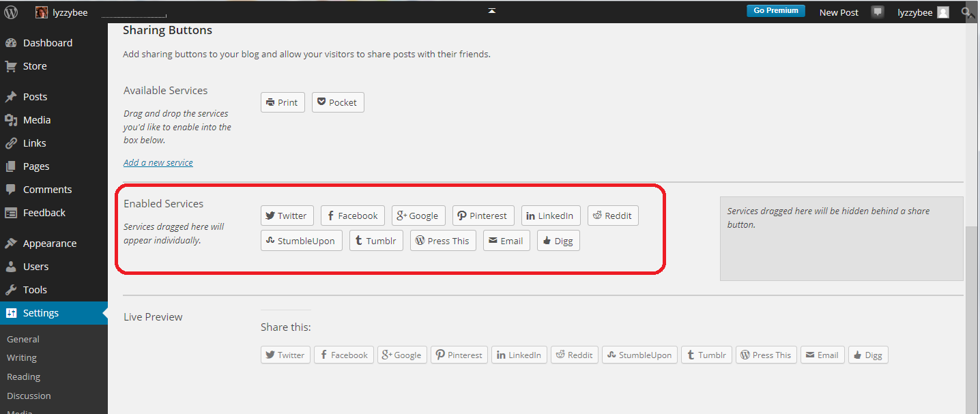Select the Print service button

[283, 102]
